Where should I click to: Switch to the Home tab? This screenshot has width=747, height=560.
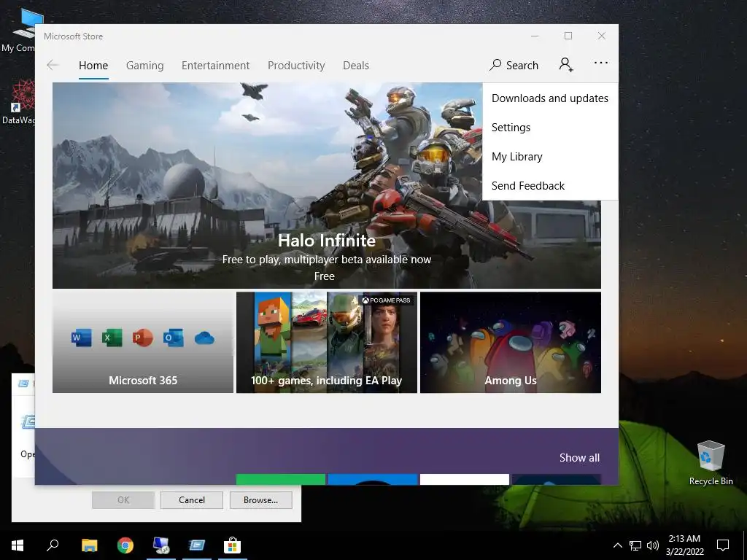93,65
